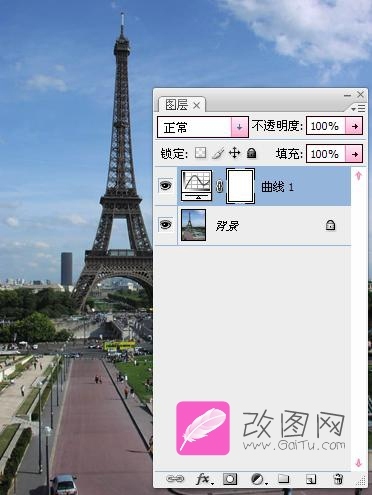Create a new layer

click(x=311, y=479)
